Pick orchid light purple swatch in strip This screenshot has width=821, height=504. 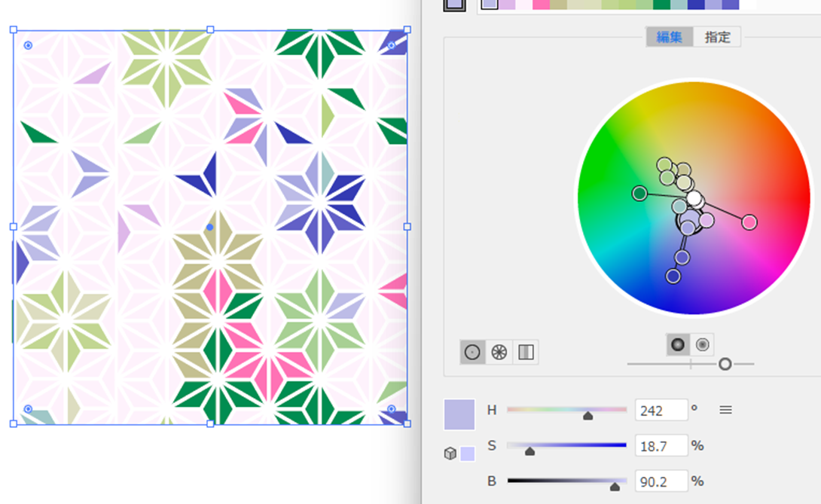507,5
